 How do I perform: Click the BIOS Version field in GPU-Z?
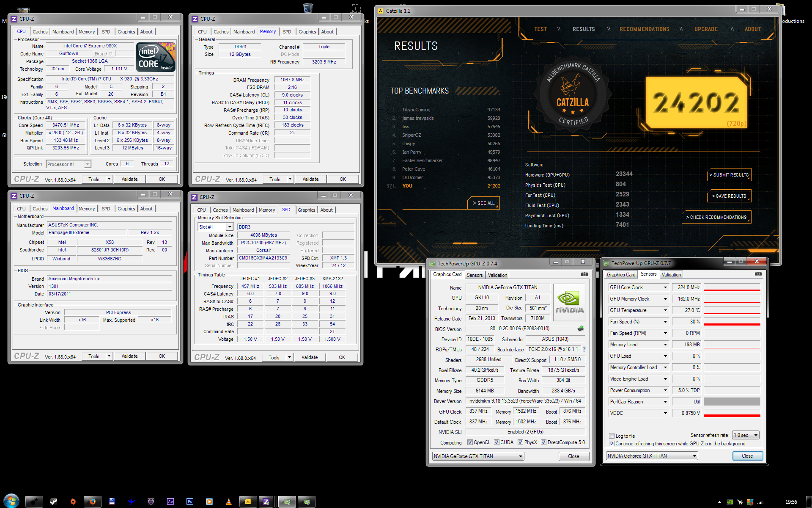[520, 329]
